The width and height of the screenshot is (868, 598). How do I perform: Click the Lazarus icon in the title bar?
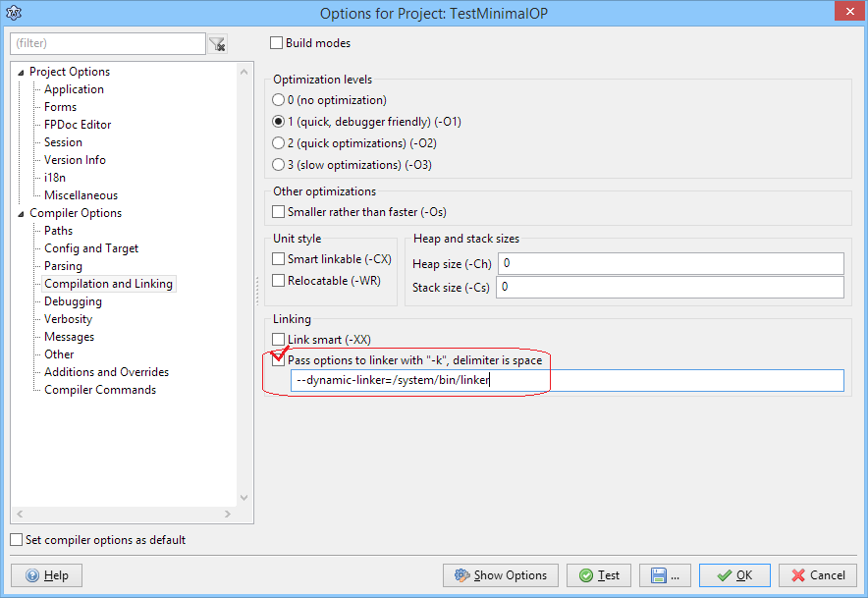(14, 13)
